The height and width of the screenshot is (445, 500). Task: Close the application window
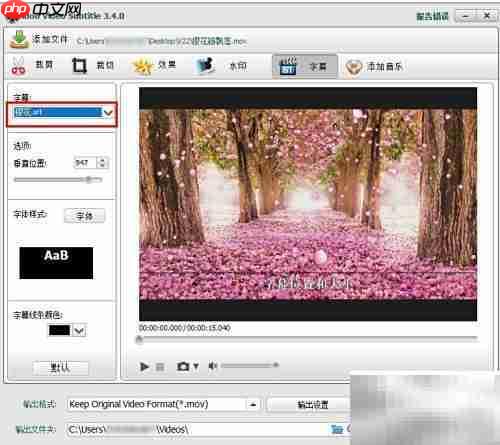487,16
